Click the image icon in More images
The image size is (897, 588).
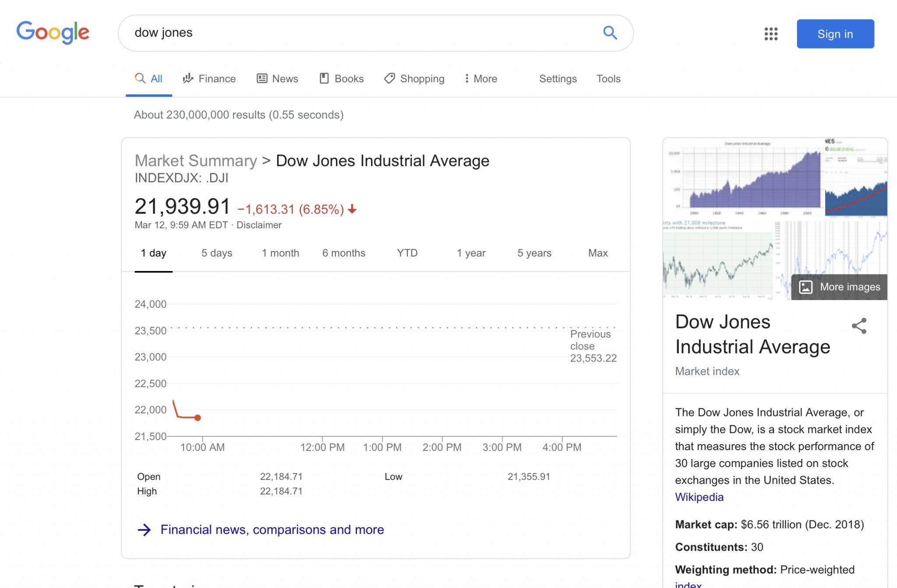(806, 287)
